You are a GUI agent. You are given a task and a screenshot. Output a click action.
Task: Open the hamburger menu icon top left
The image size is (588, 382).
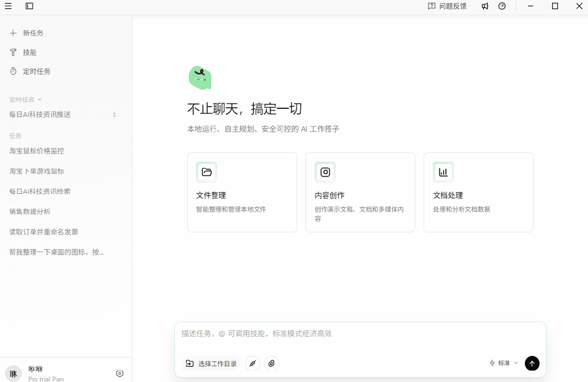(x=8, y=6)
